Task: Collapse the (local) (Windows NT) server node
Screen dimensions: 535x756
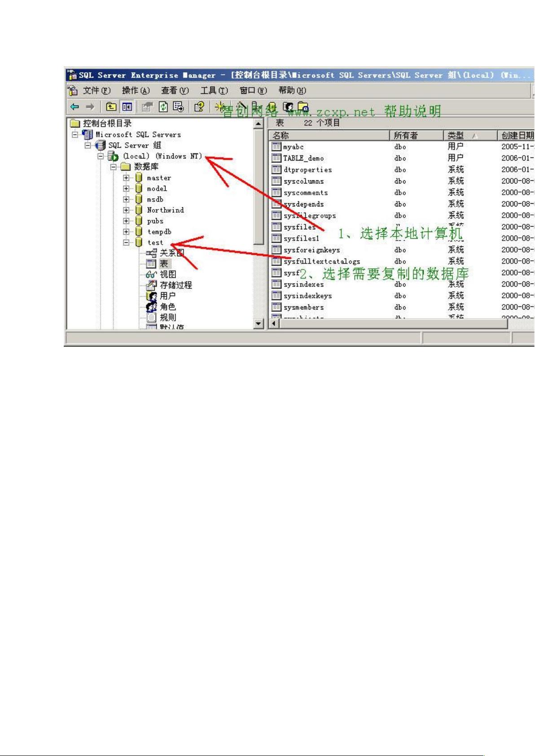Action: click(101, 156)
